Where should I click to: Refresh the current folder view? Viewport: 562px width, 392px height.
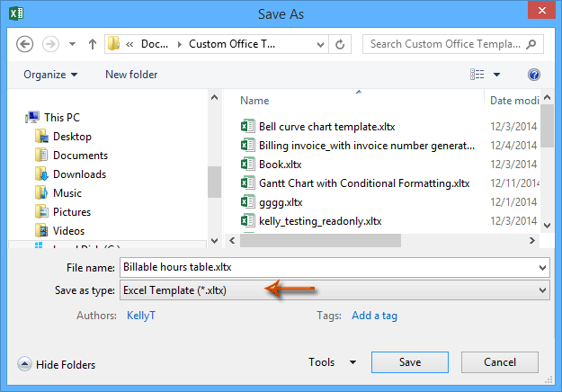[x=340, y=44]
